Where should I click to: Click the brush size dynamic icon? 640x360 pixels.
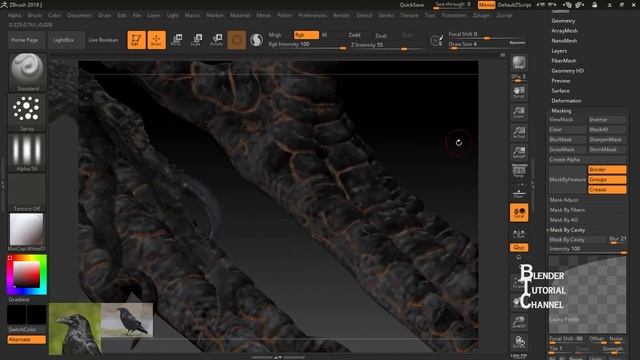point(437,40)
